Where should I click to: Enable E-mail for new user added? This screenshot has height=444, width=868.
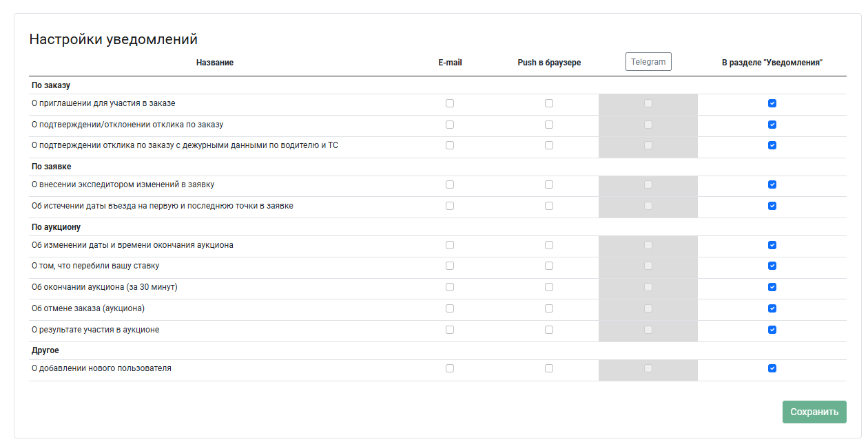click(450, 368)
